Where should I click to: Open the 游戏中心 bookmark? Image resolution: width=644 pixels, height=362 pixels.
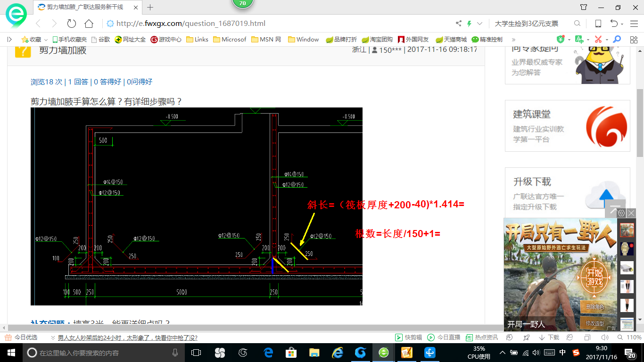(166, 40)
